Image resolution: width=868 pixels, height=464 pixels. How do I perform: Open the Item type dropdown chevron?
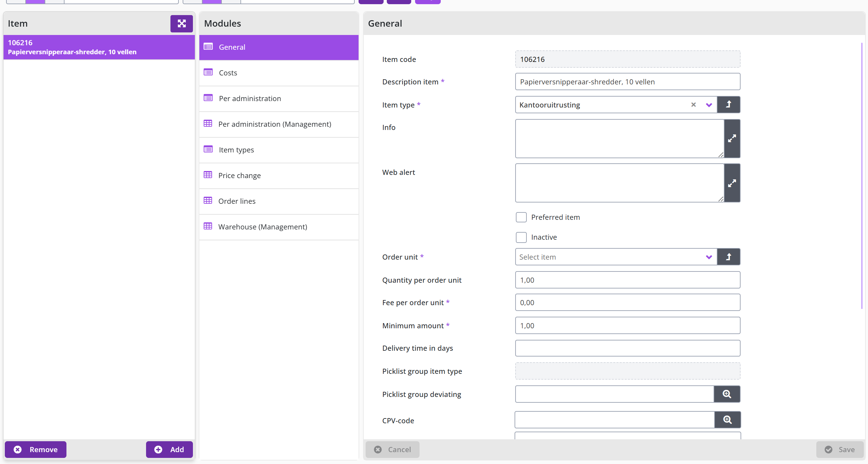point(708,105)
